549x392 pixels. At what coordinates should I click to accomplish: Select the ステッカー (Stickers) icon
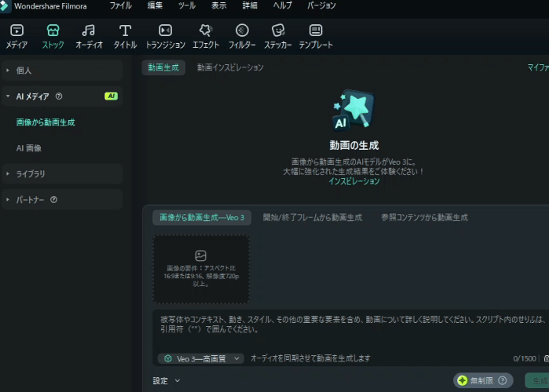(x=278, y=31)
